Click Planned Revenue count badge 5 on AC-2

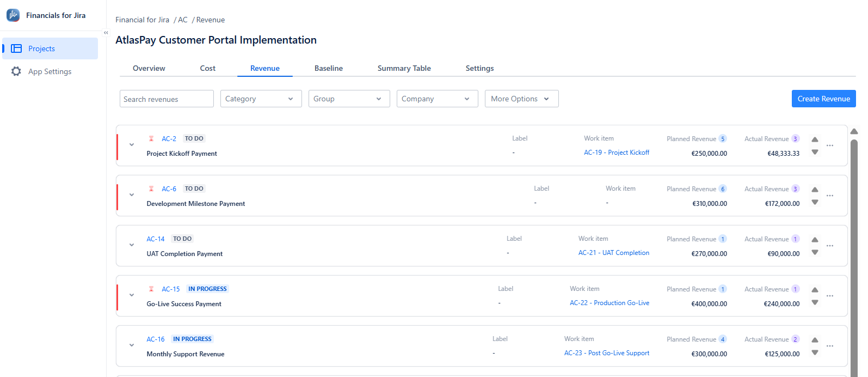[723, 138]
